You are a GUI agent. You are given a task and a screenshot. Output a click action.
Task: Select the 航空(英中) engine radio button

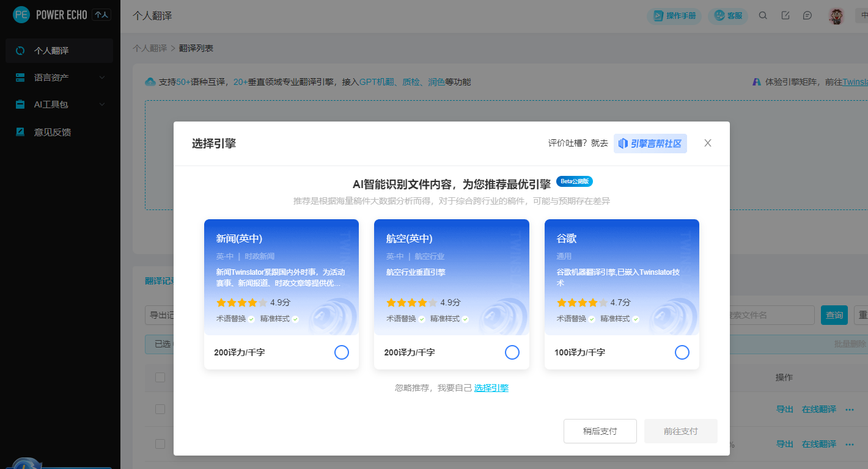pyautogui.click(x=512, y=352)
